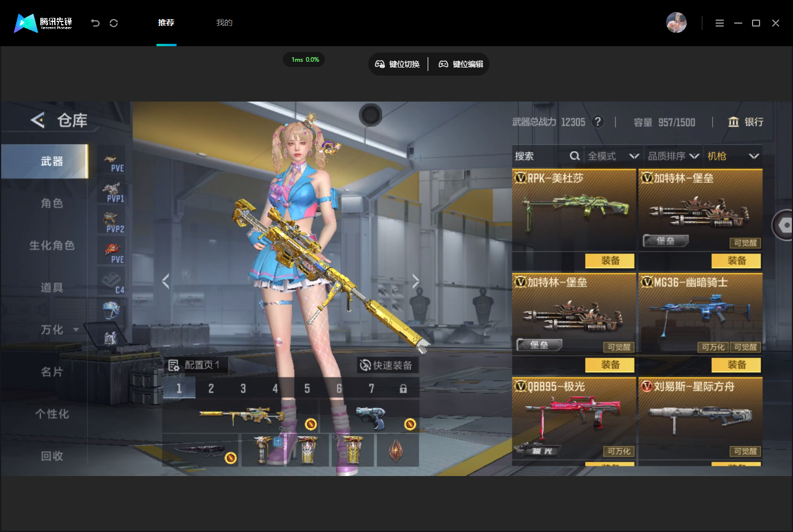Switch to the 我的 tab

pyautogui.click(x=225, y=23)
